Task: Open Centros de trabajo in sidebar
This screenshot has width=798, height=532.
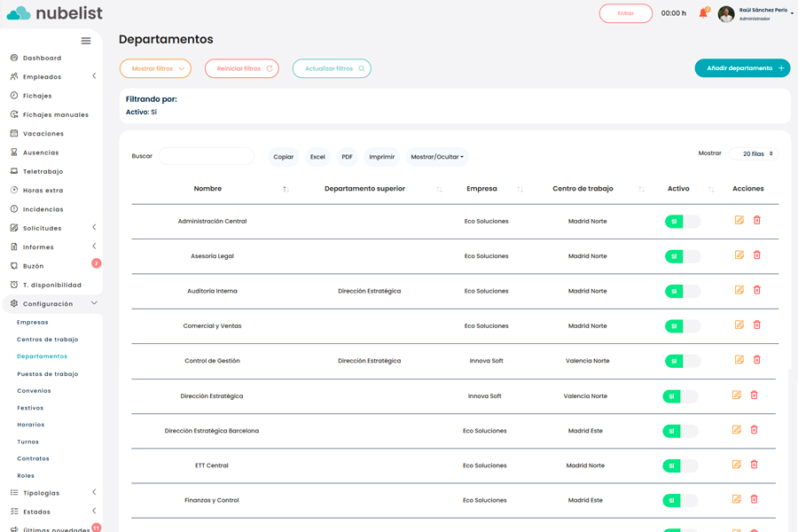Action: [x=47, y=340]
